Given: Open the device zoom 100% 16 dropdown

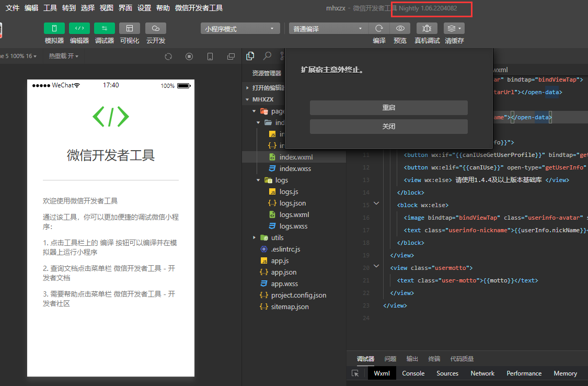Looking at the screenshot, I should coord(19,56).
